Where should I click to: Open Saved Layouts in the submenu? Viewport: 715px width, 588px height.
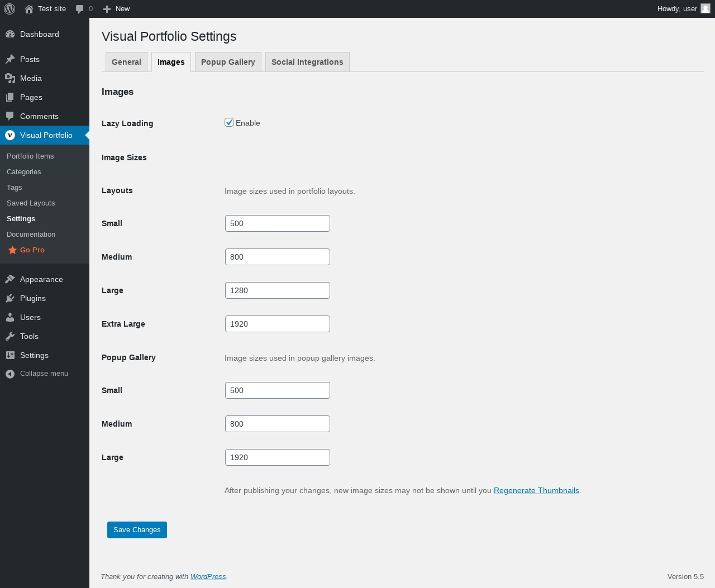pyautogui.click(x=31, y=203)
